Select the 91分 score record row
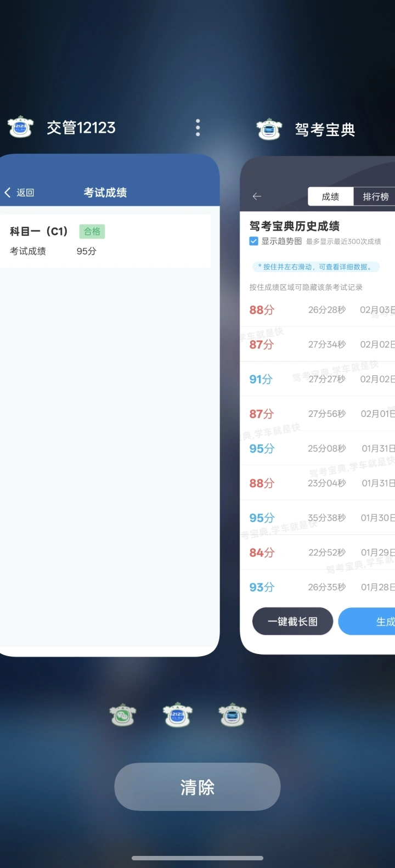The width and height of the screenshot is (395, 868). coord(318,379)
